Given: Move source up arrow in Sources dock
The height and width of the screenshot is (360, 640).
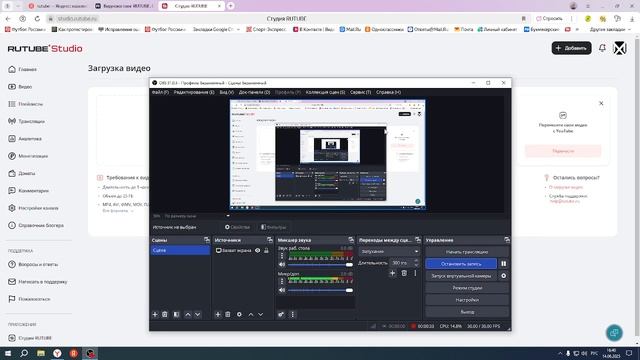Looking at the screenshot, I should [251, 314].
